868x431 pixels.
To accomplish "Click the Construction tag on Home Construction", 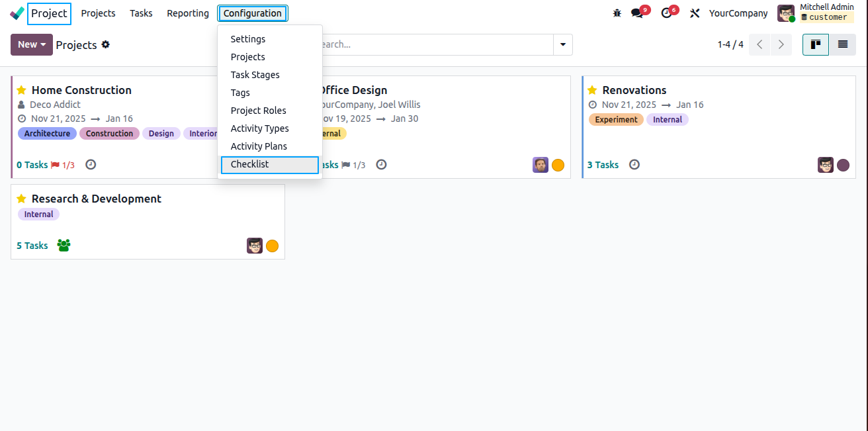I will point(109,133).
